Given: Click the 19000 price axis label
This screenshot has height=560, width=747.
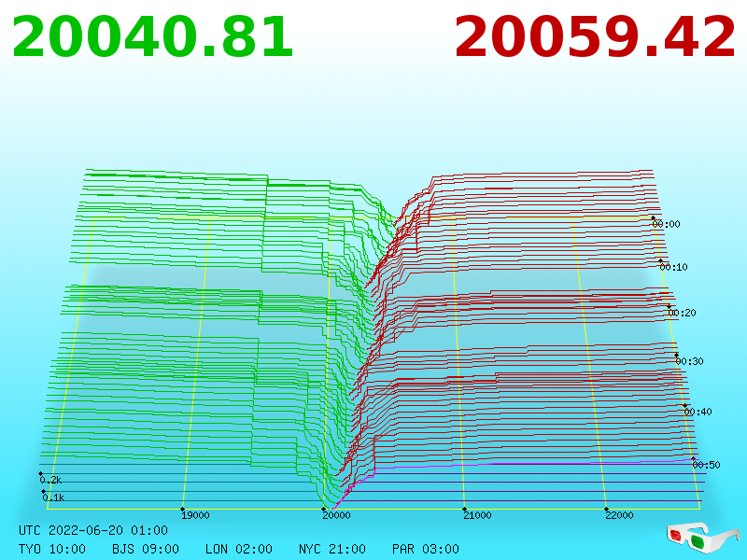Looking at the screenshot, I should (x=195, y=515).
